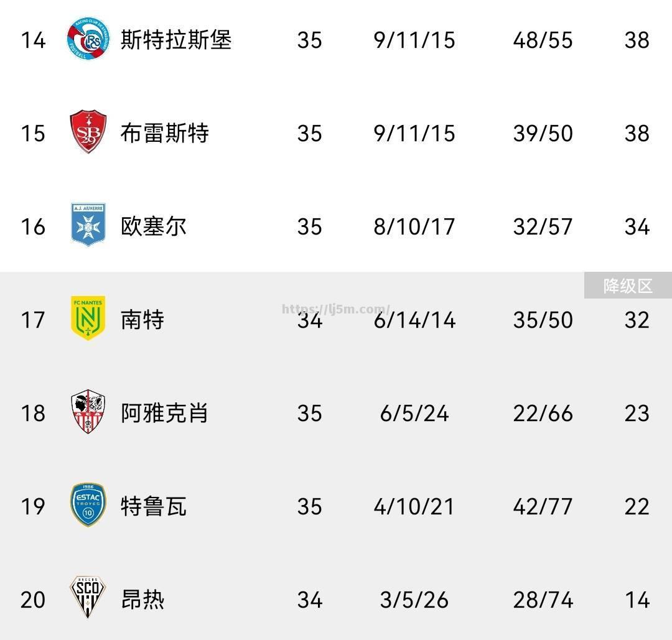
Task: Open the AC Ajaccio club crest
Action: click(88, 411)
